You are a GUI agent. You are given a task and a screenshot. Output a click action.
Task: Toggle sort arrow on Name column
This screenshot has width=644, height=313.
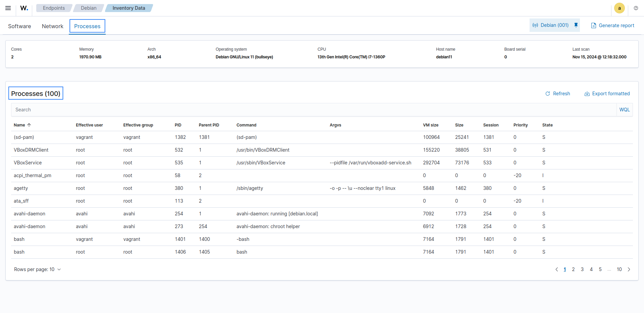tap(29, 125)
